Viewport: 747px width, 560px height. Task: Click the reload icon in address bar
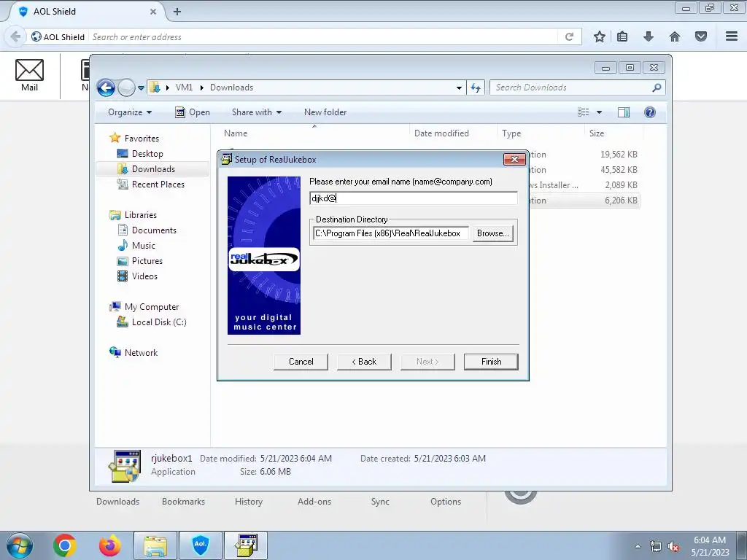(569, 36)
